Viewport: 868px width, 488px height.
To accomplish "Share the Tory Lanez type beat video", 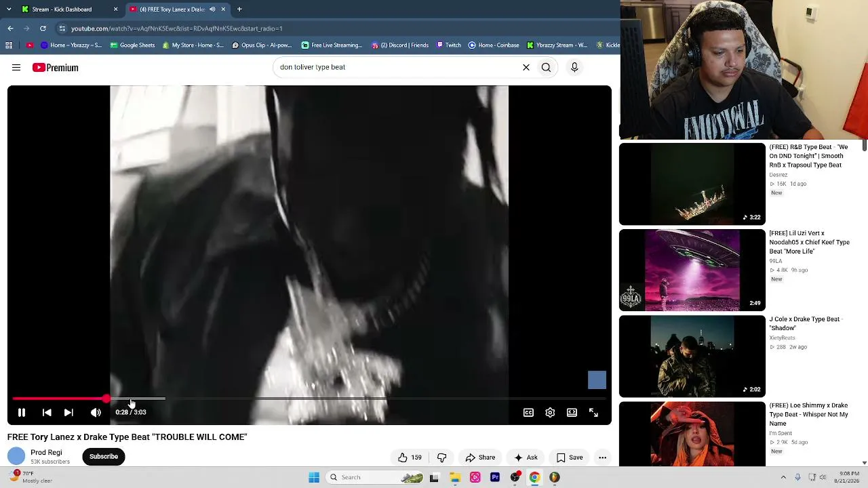I will [480, 457].
